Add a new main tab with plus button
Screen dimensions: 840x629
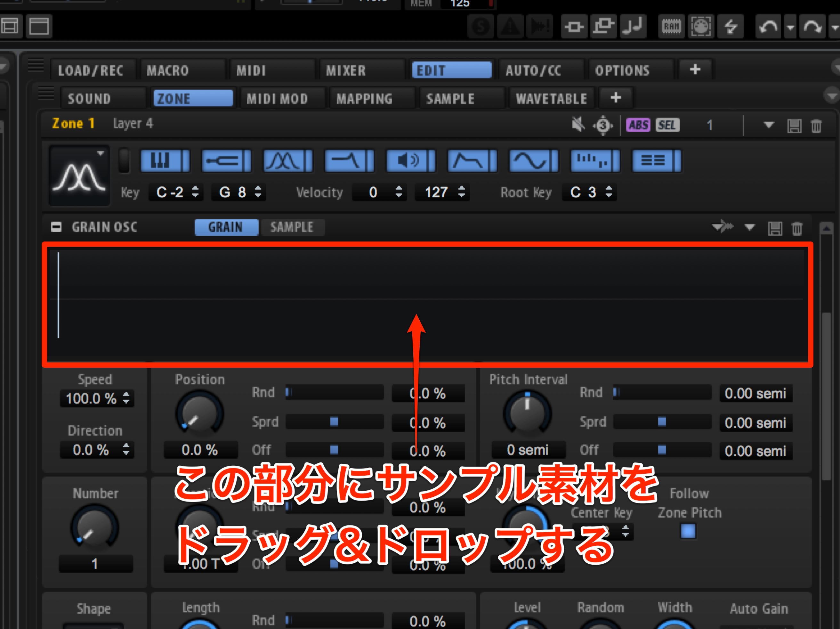coord(695,69)
